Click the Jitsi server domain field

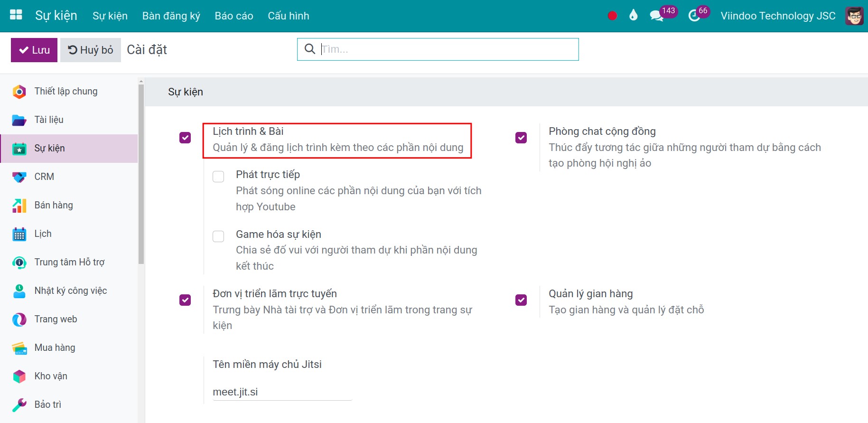(282, 392)
